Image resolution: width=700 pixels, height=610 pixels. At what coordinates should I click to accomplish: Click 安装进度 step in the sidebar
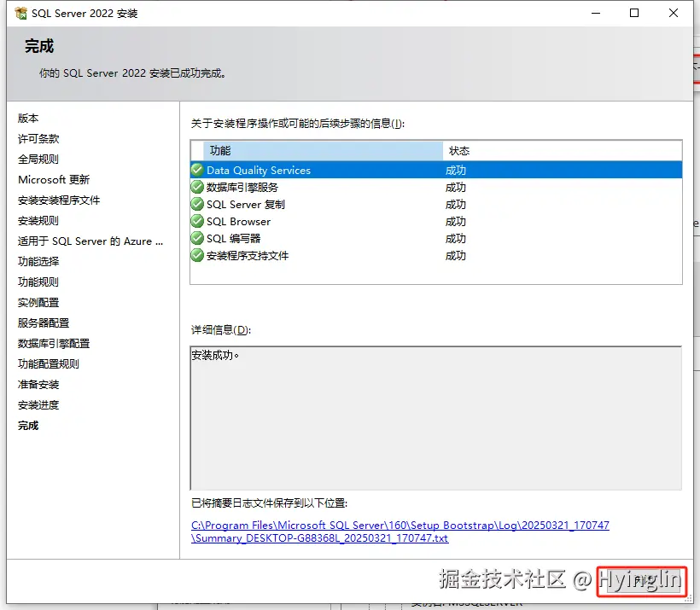coord(38,405)
